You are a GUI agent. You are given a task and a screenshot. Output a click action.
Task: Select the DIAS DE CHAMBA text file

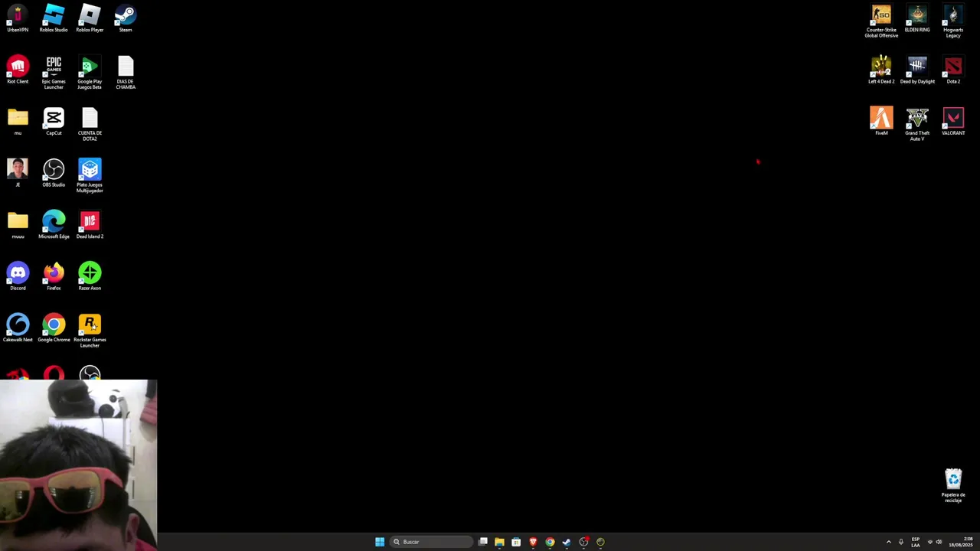pyautogui.click(x=126, y=73)
